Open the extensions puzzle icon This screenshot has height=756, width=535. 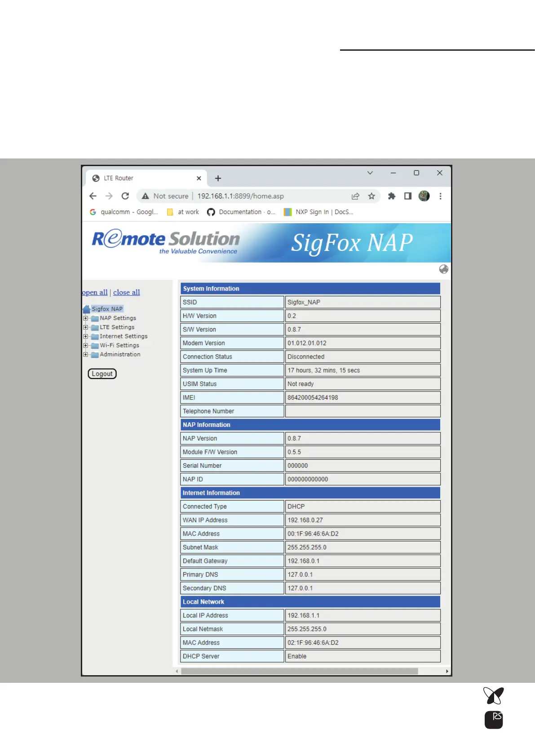[392, 196]
